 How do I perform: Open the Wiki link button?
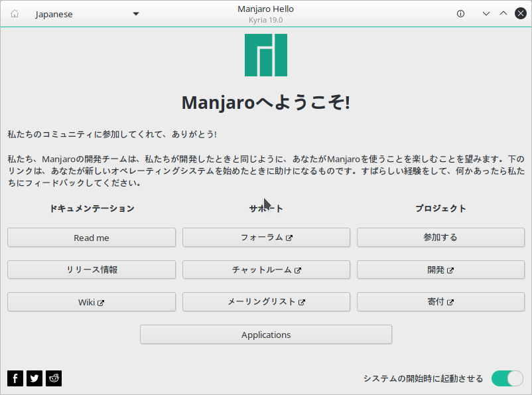[92, 302]
